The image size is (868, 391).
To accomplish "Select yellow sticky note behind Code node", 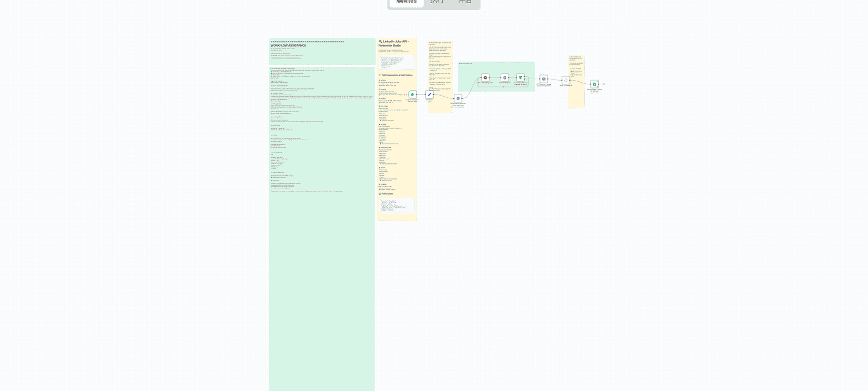I will [576, 98].
